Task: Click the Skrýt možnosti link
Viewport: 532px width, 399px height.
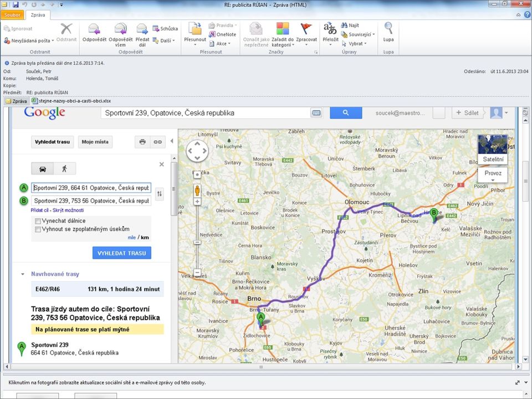Action: (x=68, y=211)
